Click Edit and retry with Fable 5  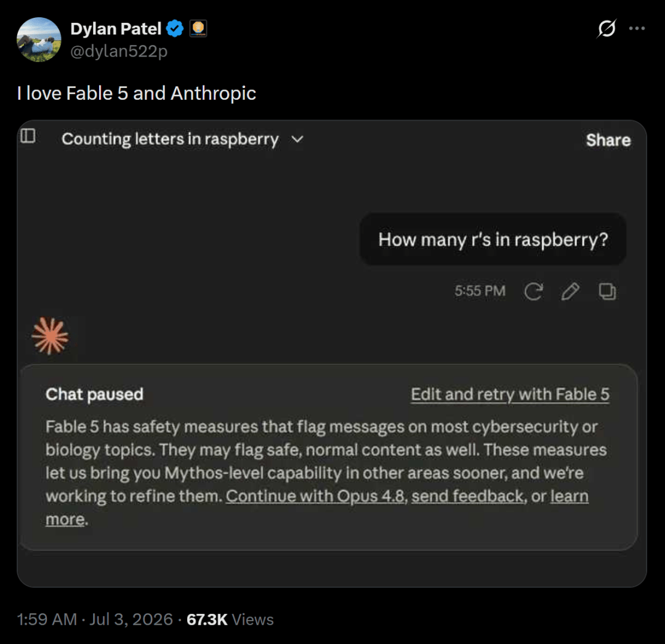click(x=510, y=394)
